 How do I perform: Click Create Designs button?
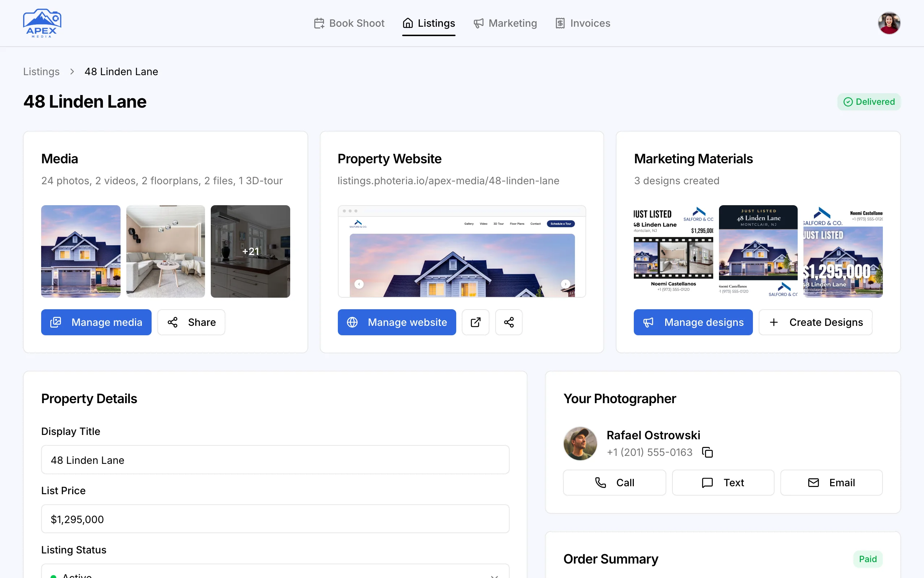click(x=816, y=322)
